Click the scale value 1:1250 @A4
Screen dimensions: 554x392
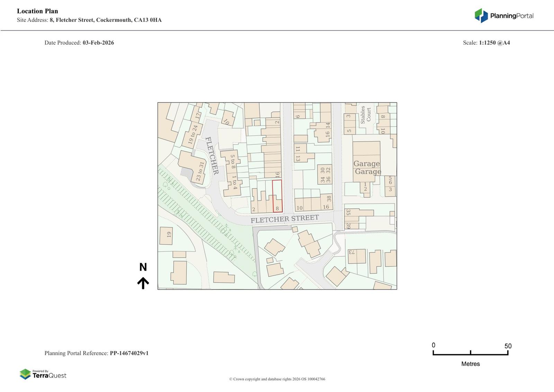pos(494,43)
